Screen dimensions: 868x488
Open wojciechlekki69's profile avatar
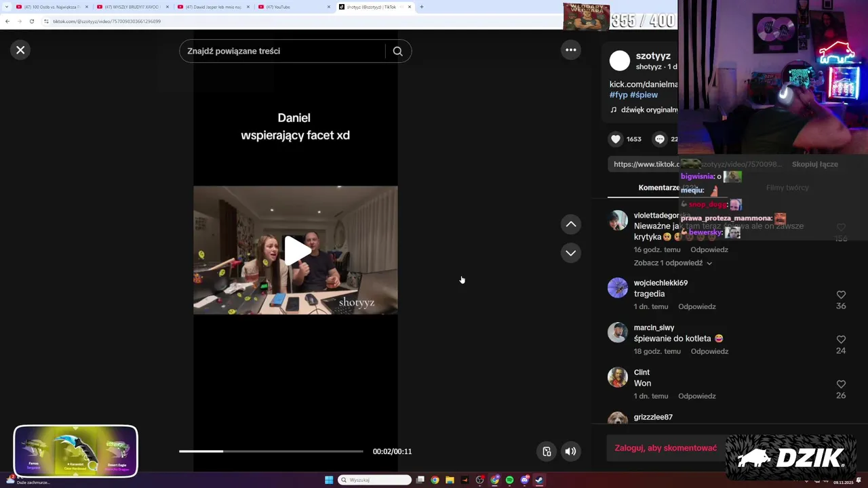pos(618,288)
